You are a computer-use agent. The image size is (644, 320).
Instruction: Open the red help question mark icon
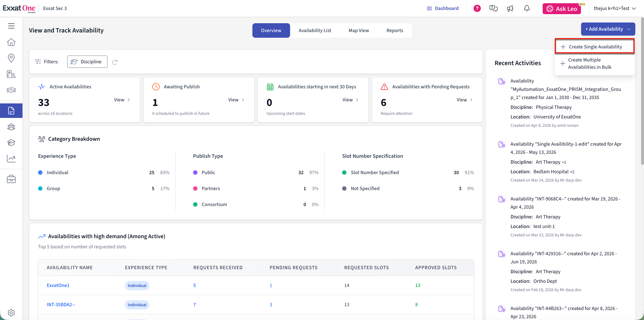477,9
